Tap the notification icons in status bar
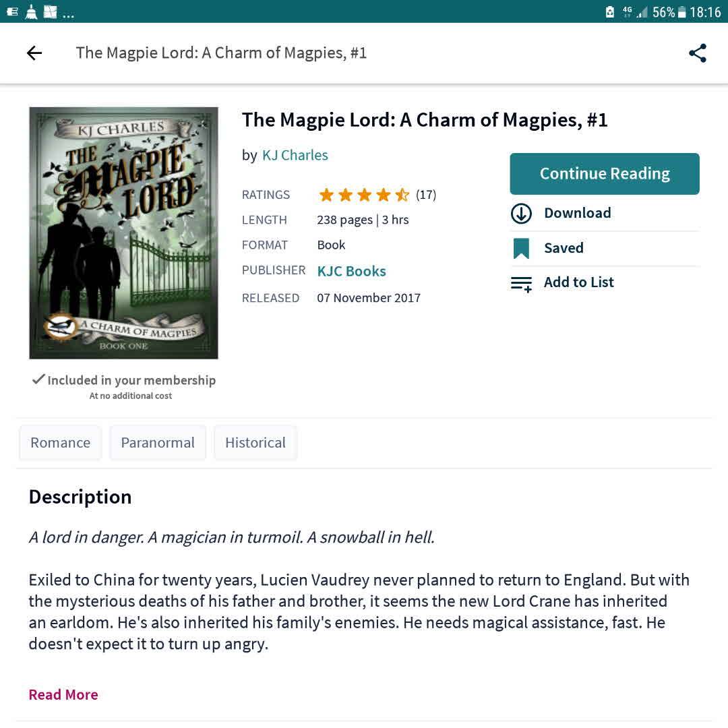The image size is (728, 728). tap(40, 12)
